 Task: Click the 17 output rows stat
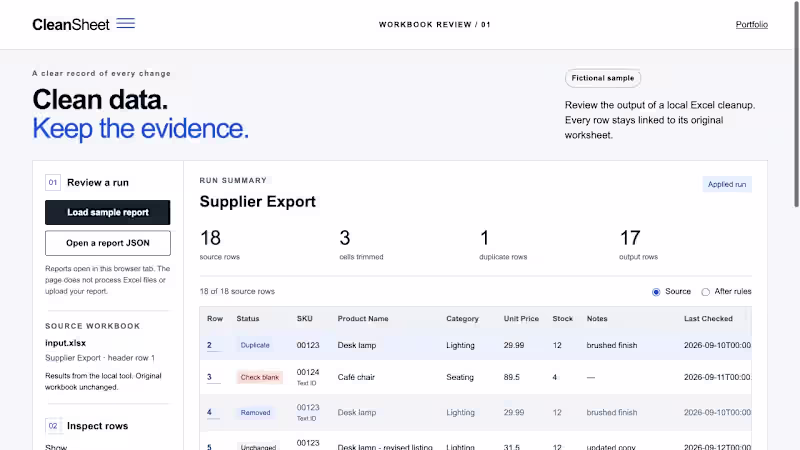(638, 244)
